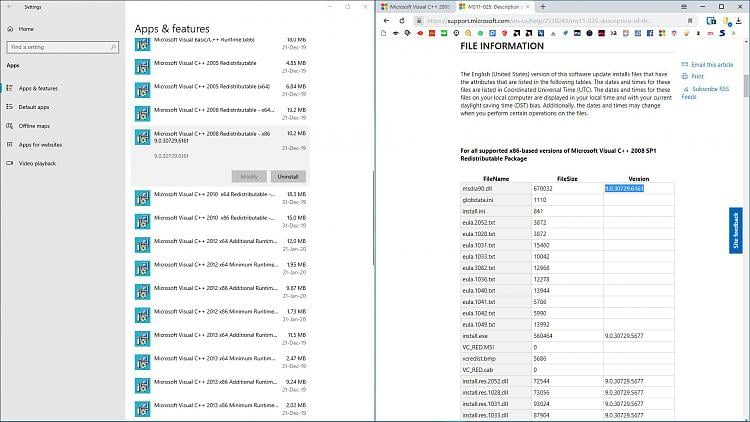Viewport: 750px width, 422px height.
Task: Click the globdata.ini file name cell
Action: pyautogui.click(x=496, y=200)
